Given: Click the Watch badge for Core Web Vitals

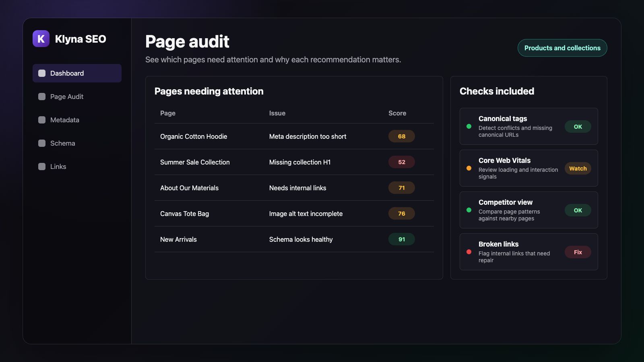Looking at the screenshot, I should 578,169.
